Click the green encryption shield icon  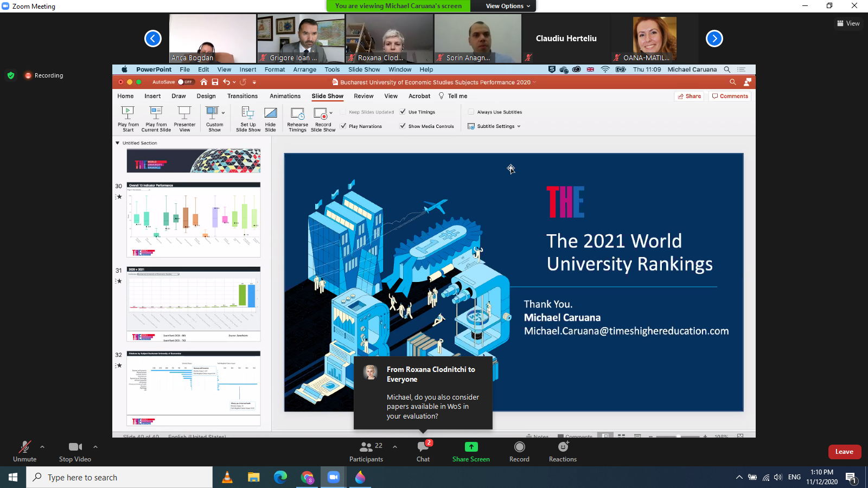[x=11, y=75]
